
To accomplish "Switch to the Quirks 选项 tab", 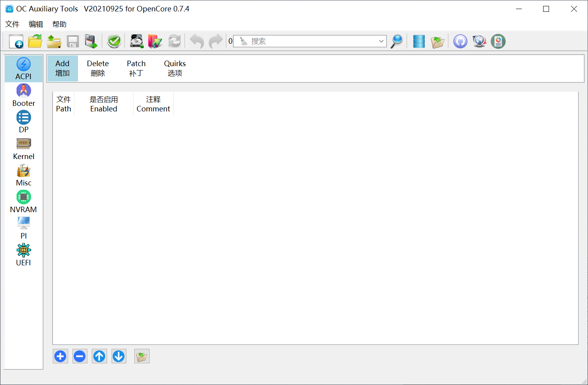I will 175,68.
